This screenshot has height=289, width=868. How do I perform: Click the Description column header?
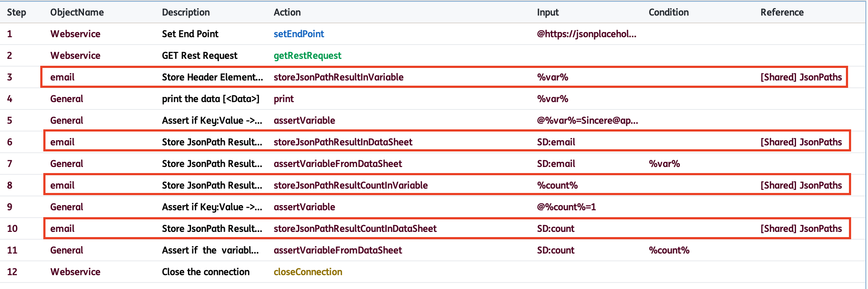[x=186, y=12]
